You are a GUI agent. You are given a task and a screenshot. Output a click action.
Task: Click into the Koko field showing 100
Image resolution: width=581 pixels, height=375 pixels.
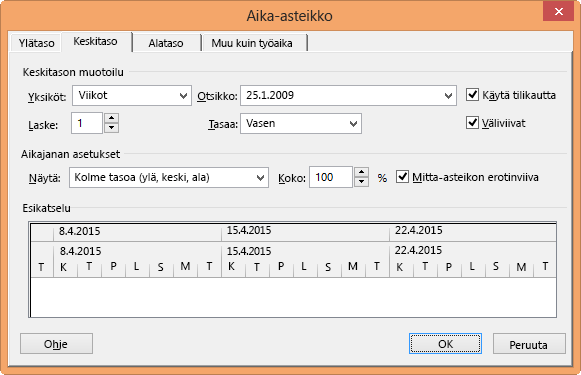coord(331,177)
